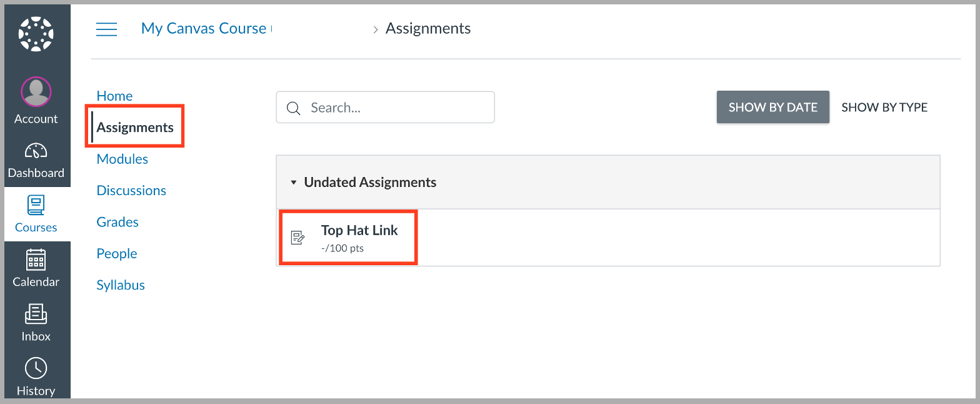Open the Inbox icon in the sidebar
This screenshot has width=980, height=404.
point(36,314)
